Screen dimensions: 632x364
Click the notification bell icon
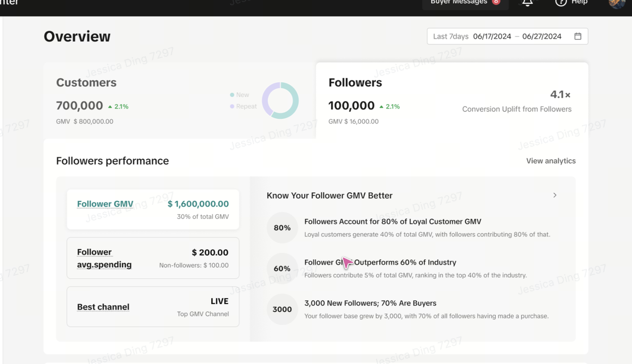[x=527, y=2]
